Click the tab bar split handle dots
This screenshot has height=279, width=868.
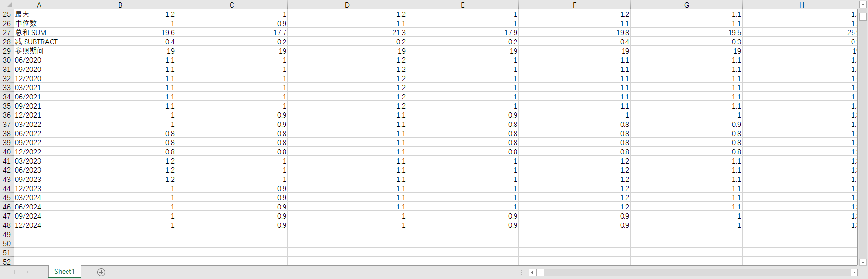click(521, 272)
